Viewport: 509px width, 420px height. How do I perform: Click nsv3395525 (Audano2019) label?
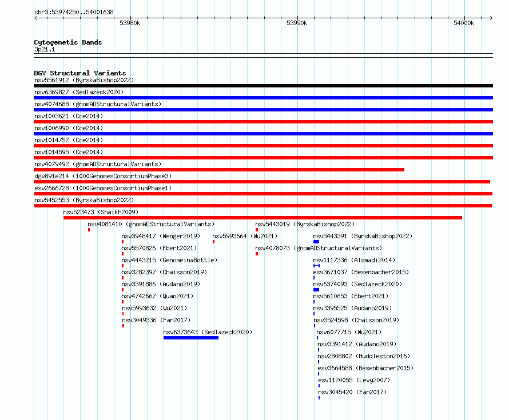click(x=352, y=308)
